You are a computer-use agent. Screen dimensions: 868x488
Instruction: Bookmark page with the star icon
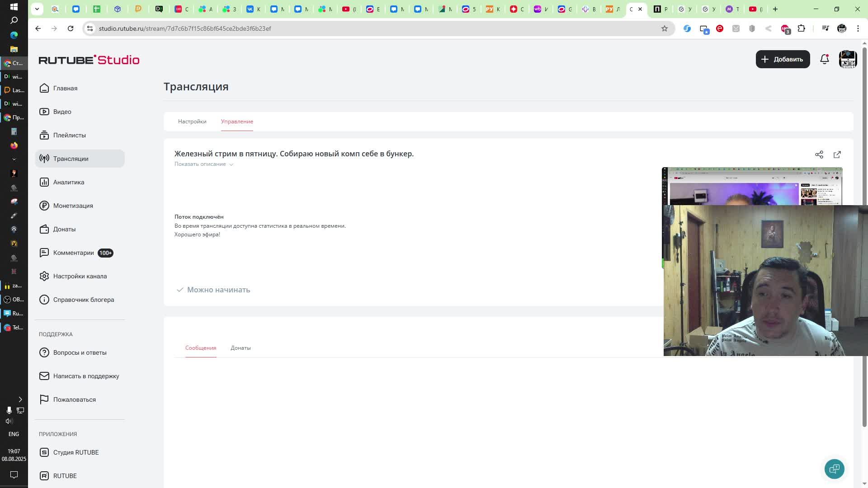click(664, 28)
